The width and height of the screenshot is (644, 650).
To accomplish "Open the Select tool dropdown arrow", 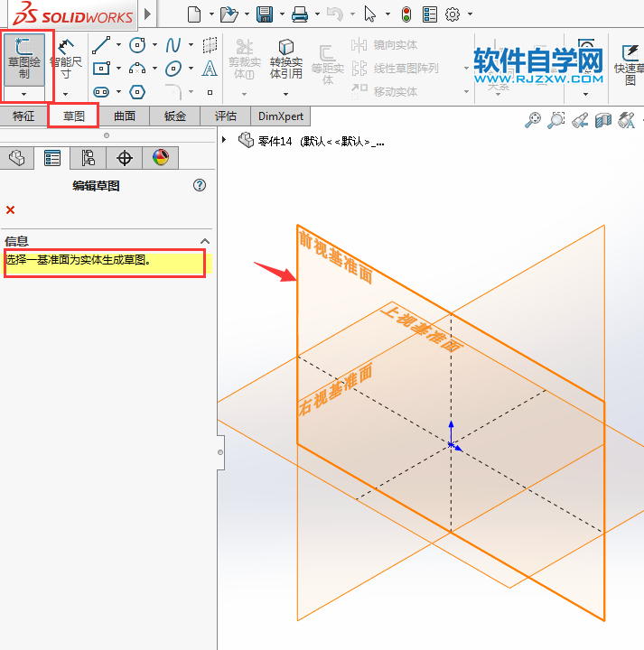I will pyautogui.click(x=387, y=14).
